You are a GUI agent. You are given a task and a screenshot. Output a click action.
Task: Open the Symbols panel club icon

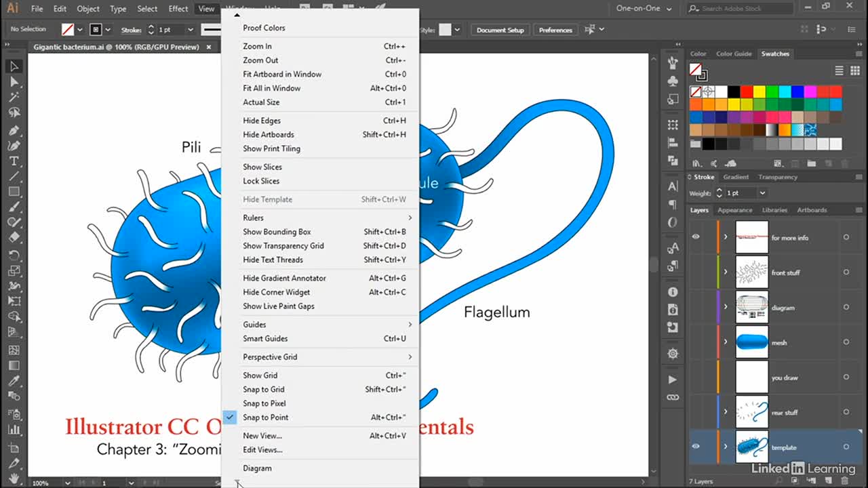tap(673, 81)
